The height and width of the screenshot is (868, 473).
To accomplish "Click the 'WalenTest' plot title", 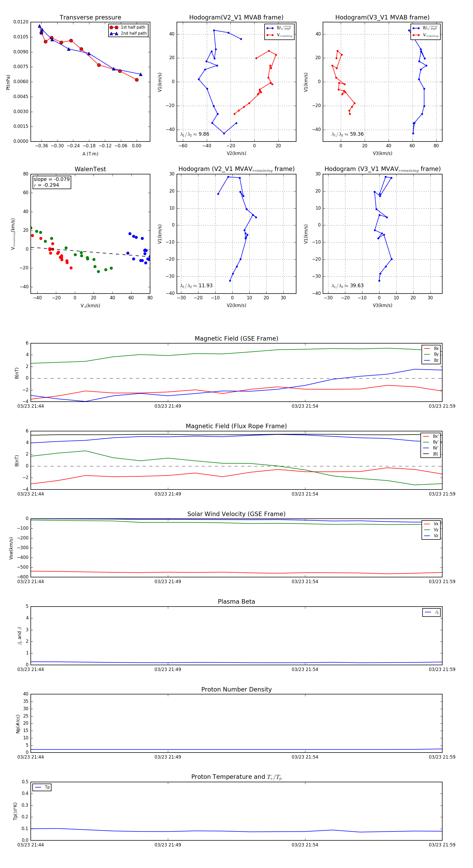I will coord(90,169).
